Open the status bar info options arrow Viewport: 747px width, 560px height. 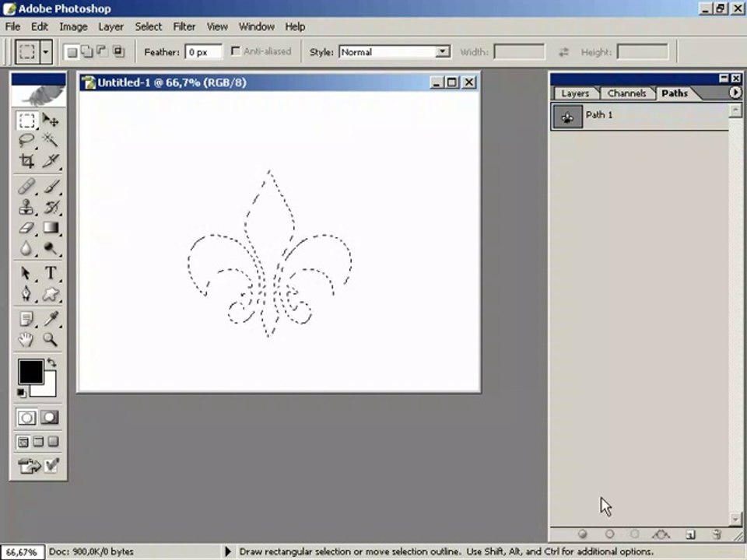pos(228,551)
